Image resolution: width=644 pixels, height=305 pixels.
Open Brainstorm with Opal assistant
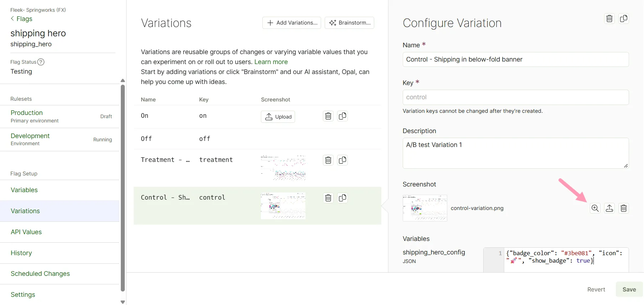pos(349,23)
